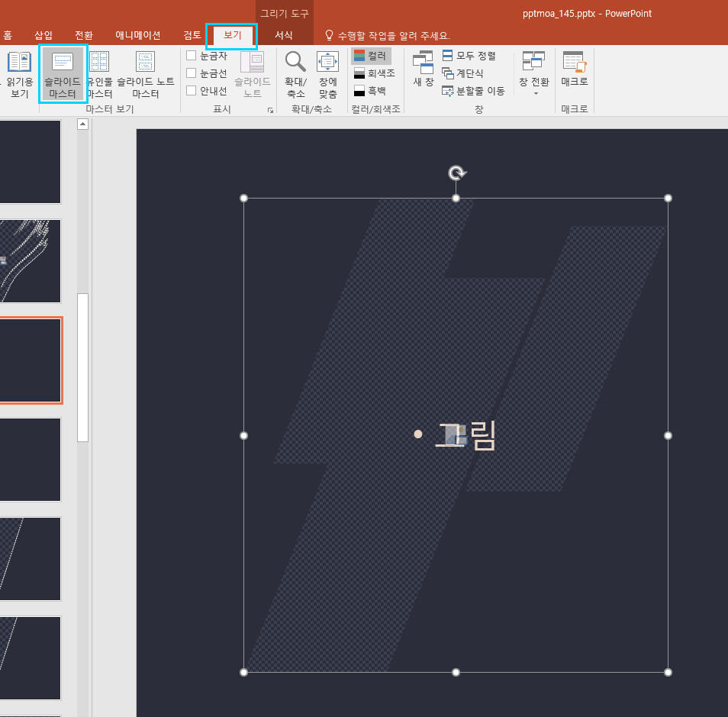Switch to the 삽입 tab
This screenshot has height=717, width=728.
43,35
